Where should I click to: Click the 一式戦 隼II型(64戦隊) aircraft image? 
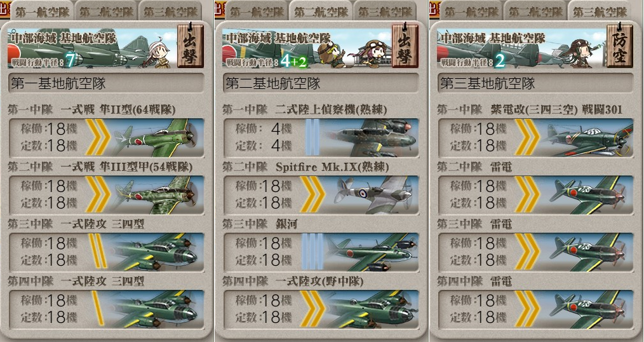point(157,137)
